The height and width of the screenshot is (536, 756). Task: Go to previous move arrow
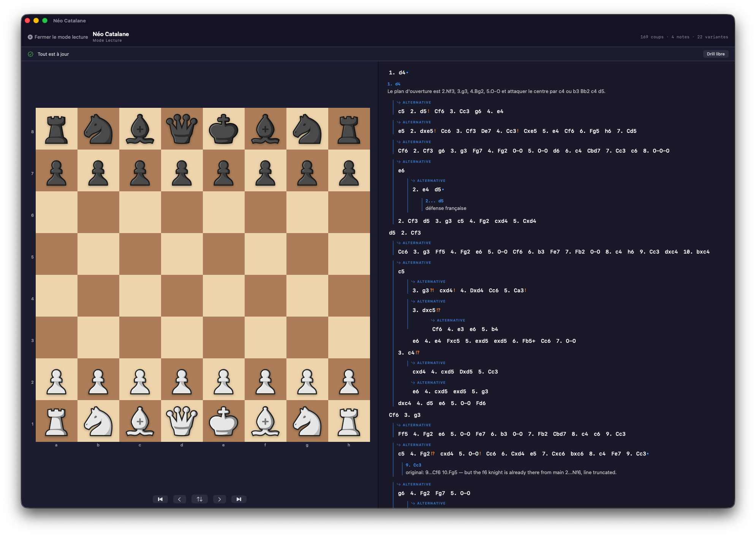180,499
